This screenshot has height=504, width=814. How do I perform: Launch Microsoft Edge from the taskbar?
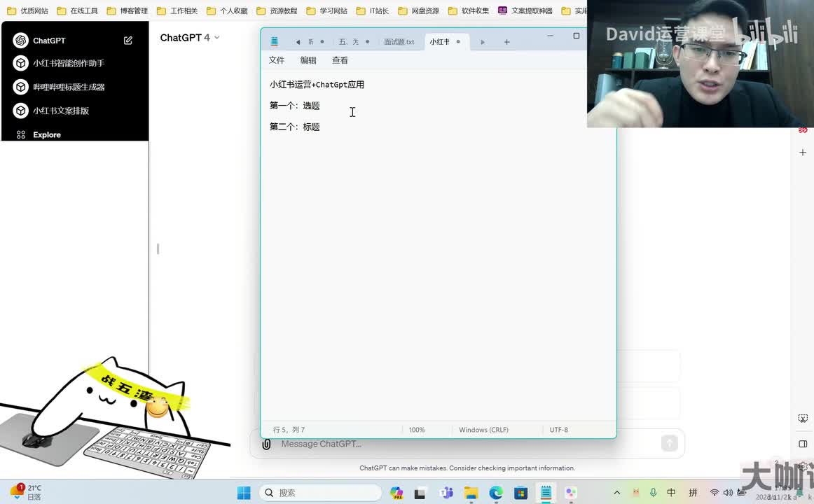496,493
